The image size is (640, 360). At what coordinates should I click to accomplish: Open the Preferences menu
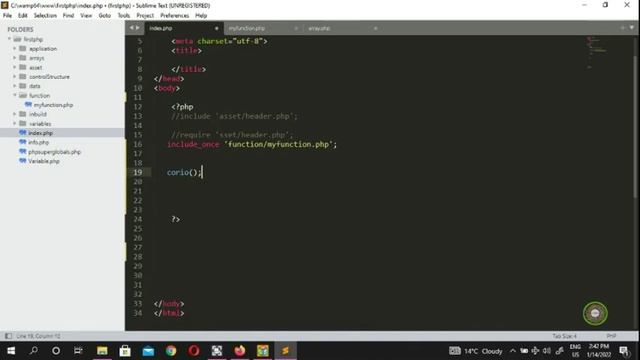[174, 16]
